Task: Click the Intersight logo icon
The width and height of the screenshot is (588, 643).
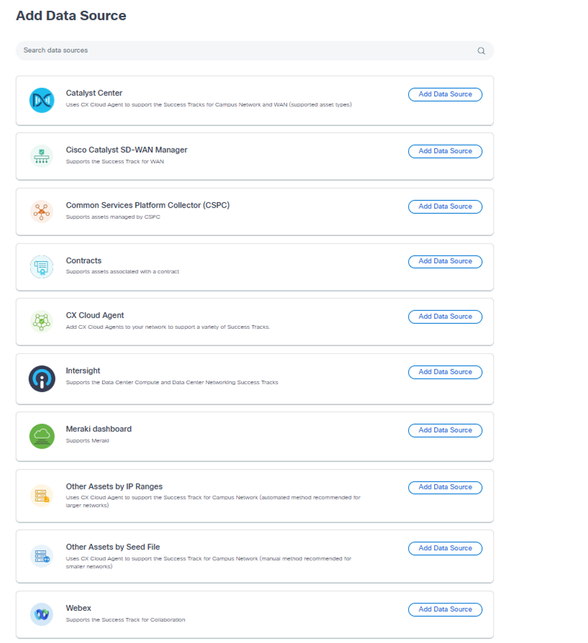Action: tap(42, 379)
